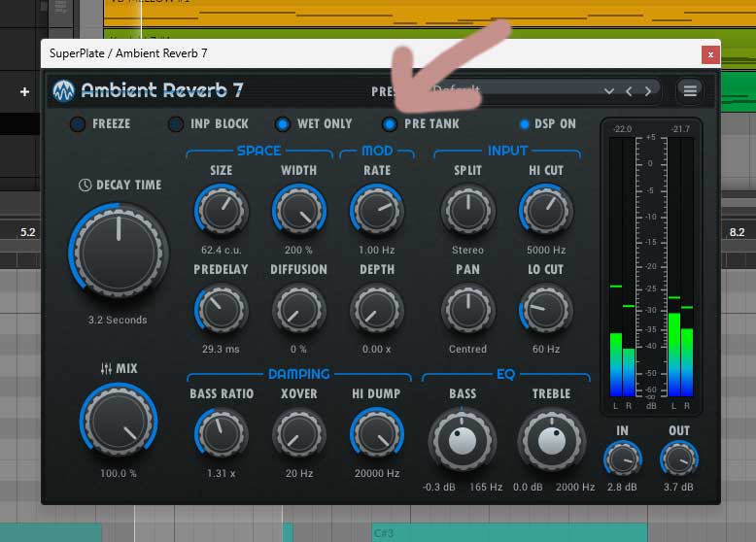The height and width of the screenshot is (542, 756).
Task: Click the Lo Cut knob
Action: coord(546,310)
